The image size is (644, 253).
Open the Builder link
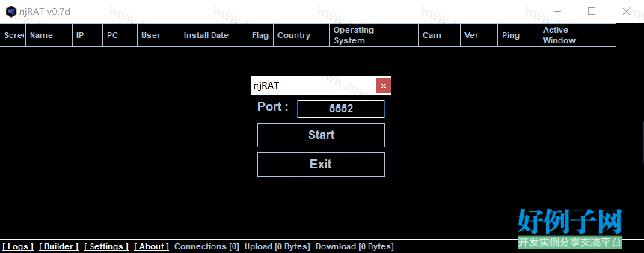[59, 247]
